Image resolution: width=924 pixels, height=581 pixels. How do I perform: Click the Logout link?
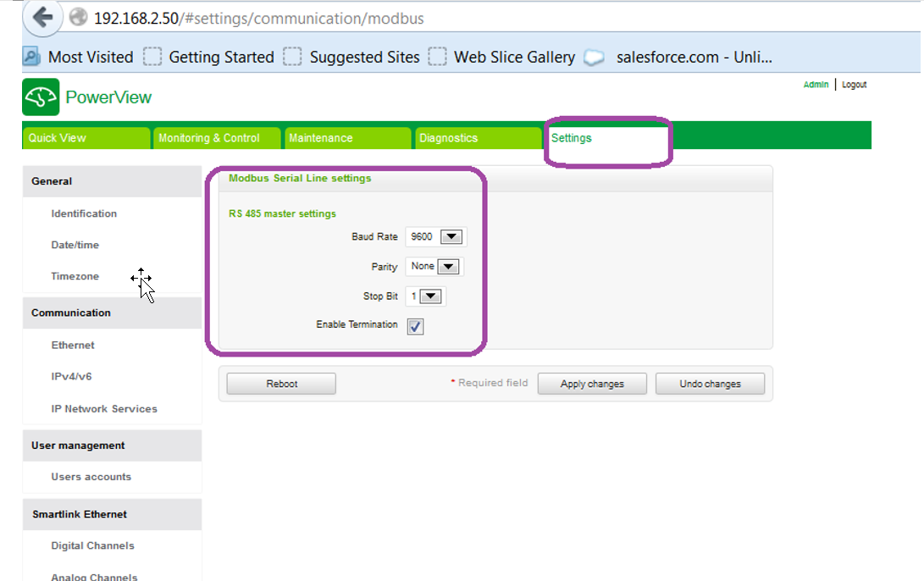[x=854, y=85]
